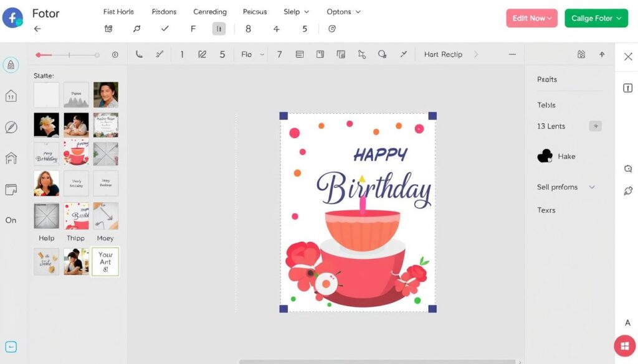Open the Options dropdown menu
The height and width of the screenshot is (364, 638).
click(x=343, y=11)
